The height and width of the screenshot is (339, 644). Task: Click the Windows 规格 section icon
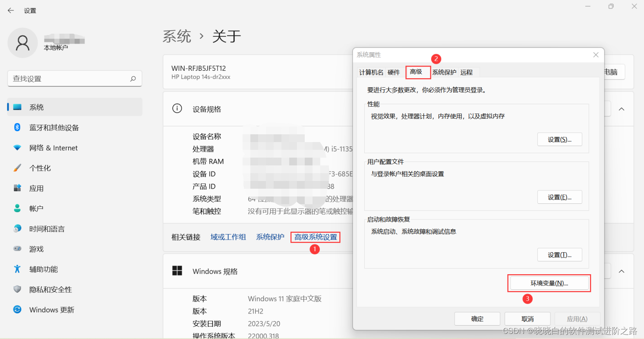177,271
